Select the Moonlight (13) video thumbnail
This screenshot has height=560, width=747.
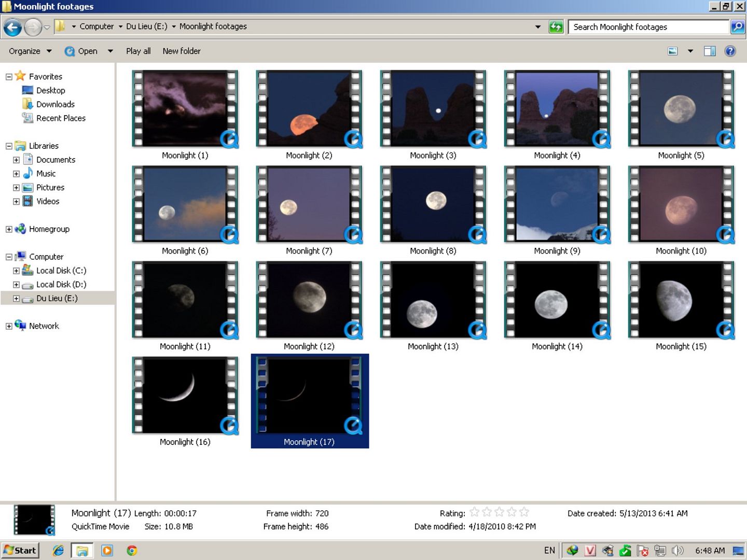pos(433,300)
